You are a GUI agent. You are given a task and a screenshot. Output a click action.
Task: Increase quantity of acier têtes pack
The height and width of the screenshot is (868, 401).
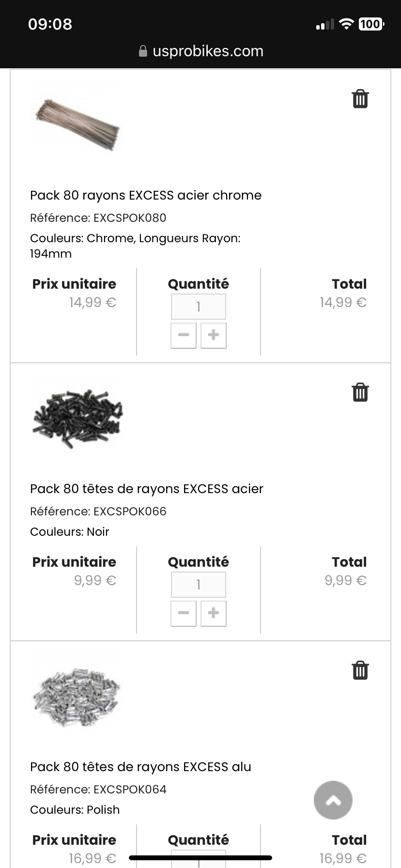click(x=214, y=613)
